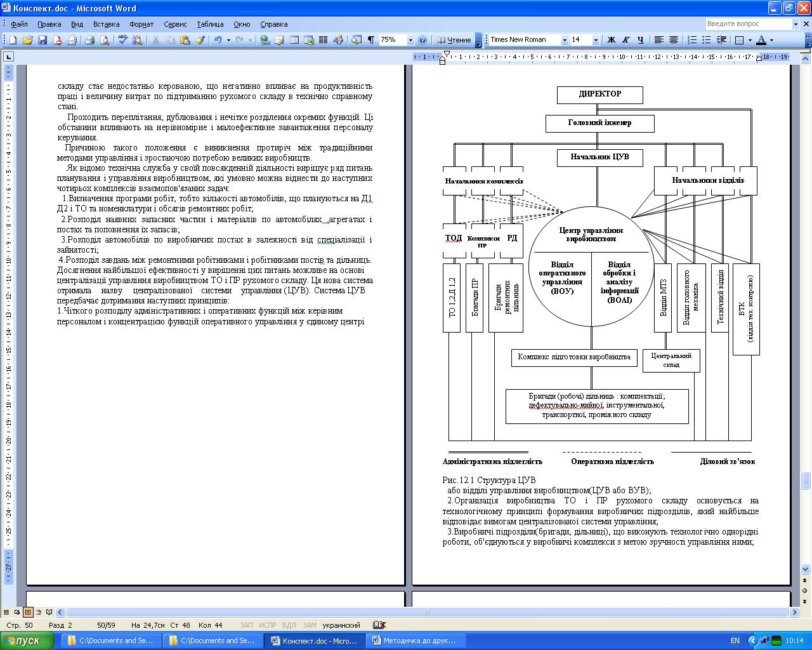Viewport: 812px width, 650px height.
Task: Open the font size 14 dropdown
Action: 596,40
